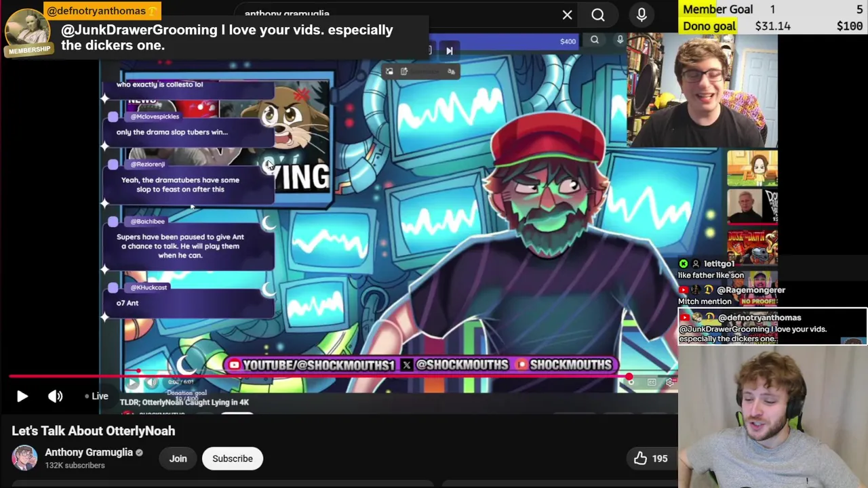Viewport: 868px width, 488px height.
Task: Open Anthony Gramuglia channel avatar
Action: tap(24, 458)
